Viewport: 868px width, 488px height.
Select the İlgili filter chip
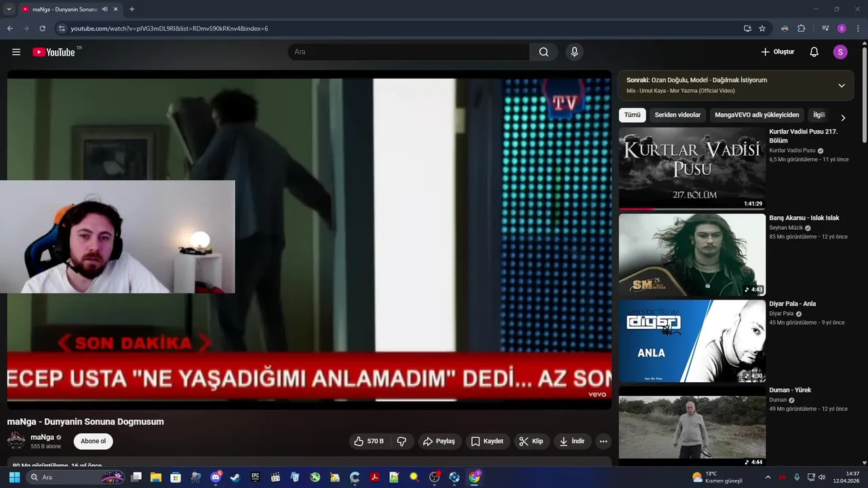pos(819,115)
